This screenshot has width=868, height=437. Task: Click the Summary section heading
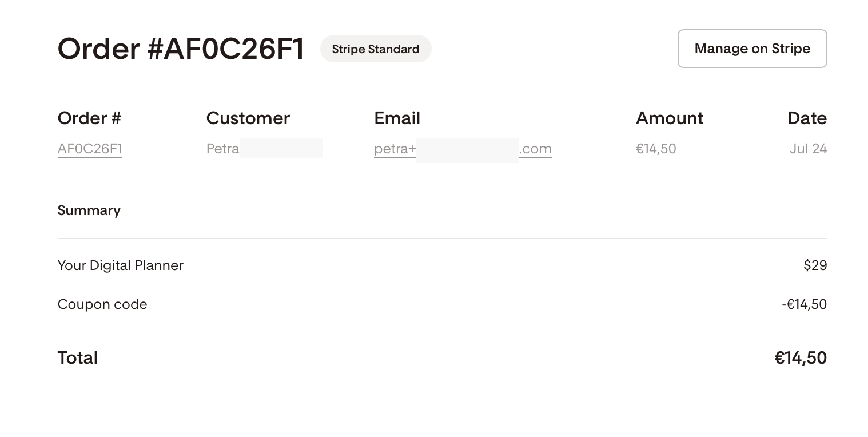tap(89, 210)
